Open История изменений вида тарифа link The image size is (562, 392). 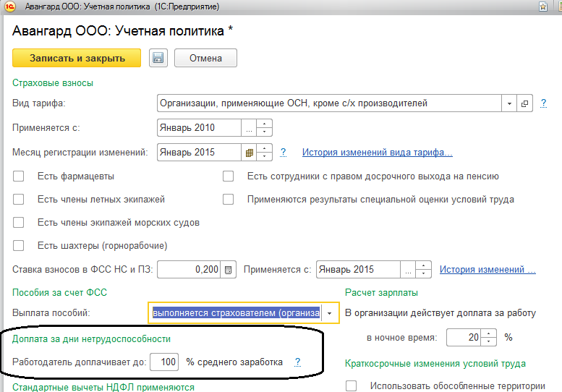point(377,153)
